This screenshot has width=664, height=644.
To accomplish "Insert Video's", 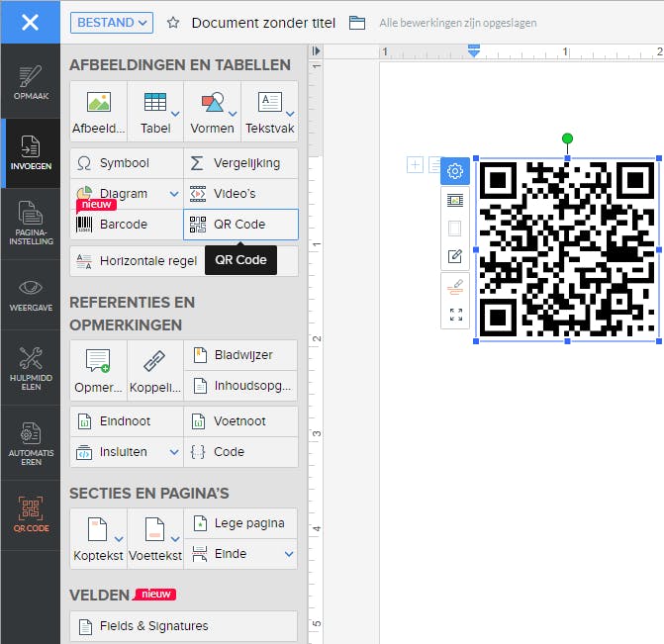I will 240,194.
